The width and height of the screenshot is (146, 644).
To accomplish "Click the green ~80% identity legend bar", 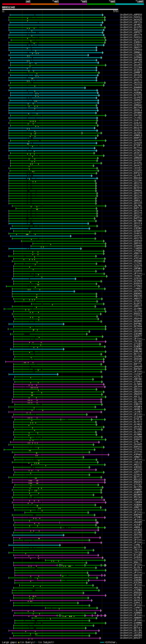I will pos(101,4).
